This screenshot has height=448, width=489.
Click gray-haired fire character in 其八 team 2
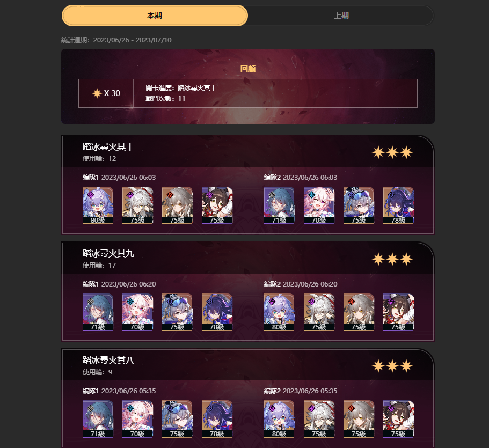coord(359,419)
